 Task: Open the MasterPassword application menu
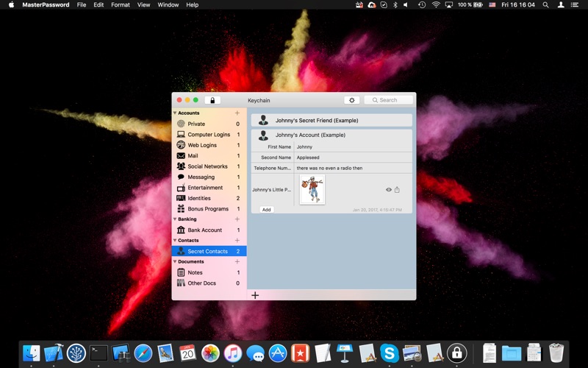tap(46, 5)
